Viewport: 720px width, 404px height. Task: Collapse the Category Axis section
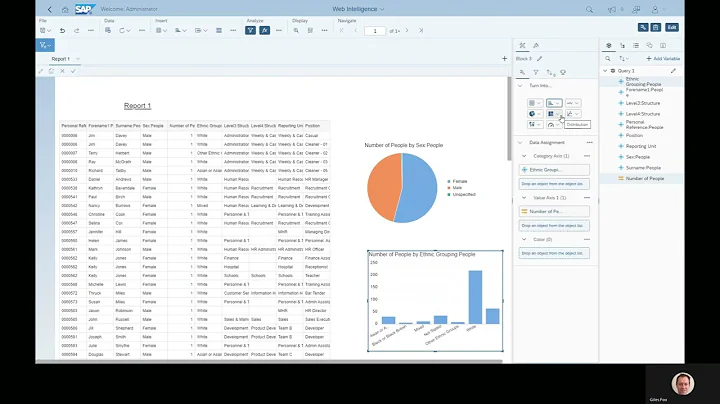coord(524,156)
